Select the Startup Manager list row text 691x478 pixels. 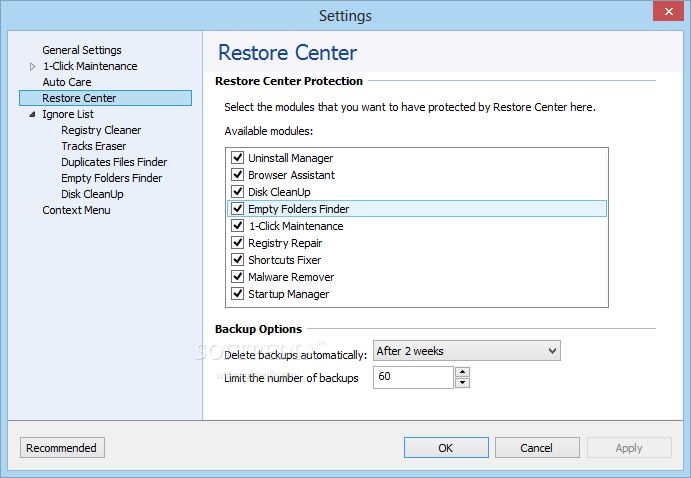coord(289,294)
